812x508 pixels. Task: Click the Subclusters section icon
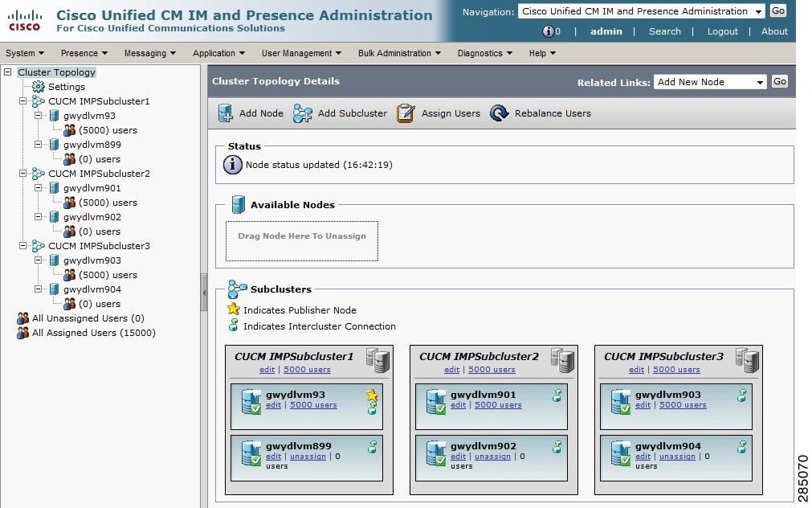click(237, 289)
